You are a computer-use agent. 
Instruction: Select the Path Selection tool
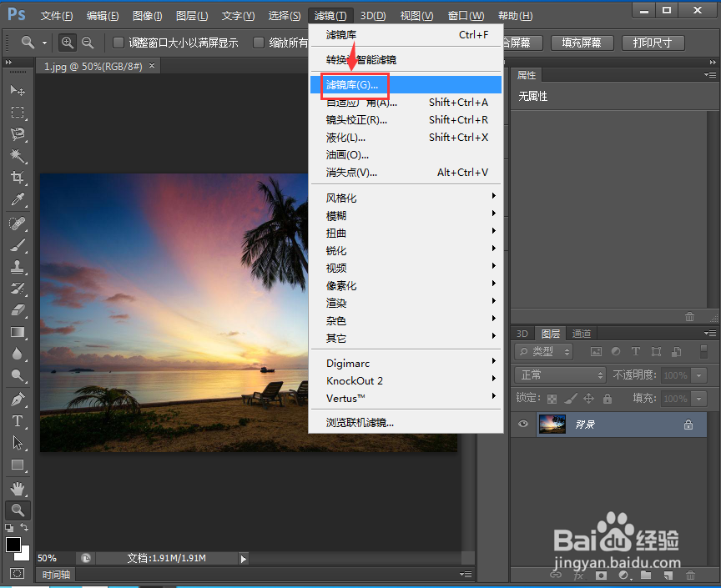click(x=18, y=443)
